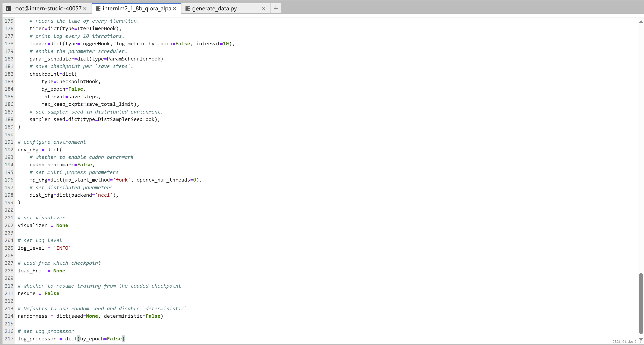Click the vertical scrollbar thumb
This screenshot has height=345, width=644.
(x=641, y=303)
